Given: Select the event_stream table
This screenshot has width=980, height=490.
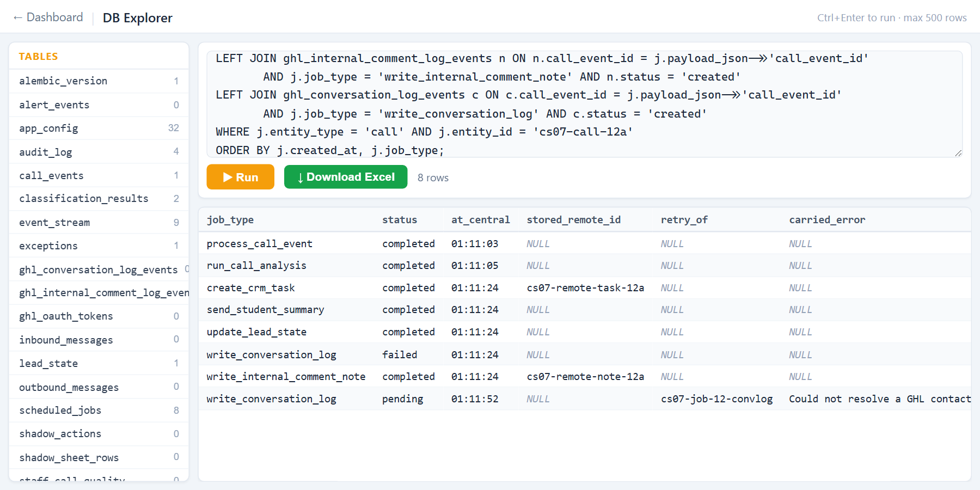Looking at the screenshot, I should (99, 222).
